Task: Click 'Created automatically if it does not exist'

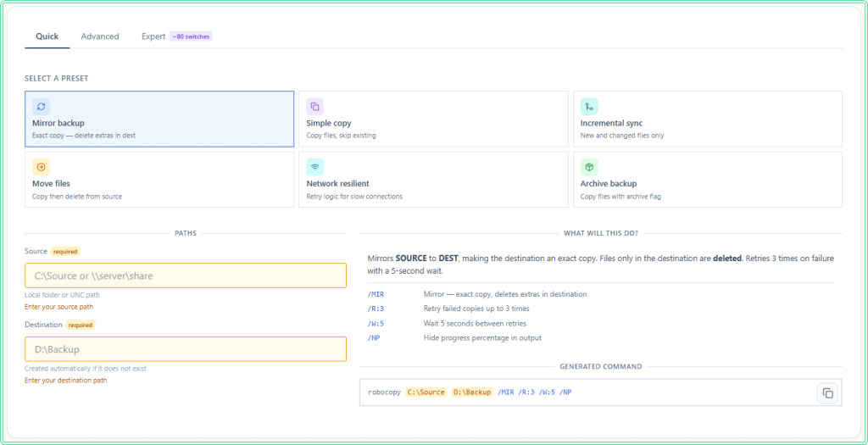Action: [x=86, y=369]
